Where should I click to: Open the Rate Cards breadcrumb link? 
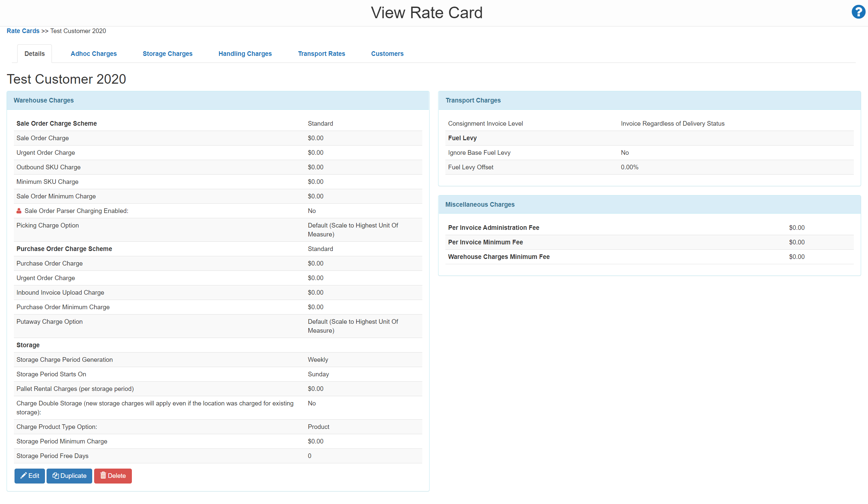[x=23, y=31]
